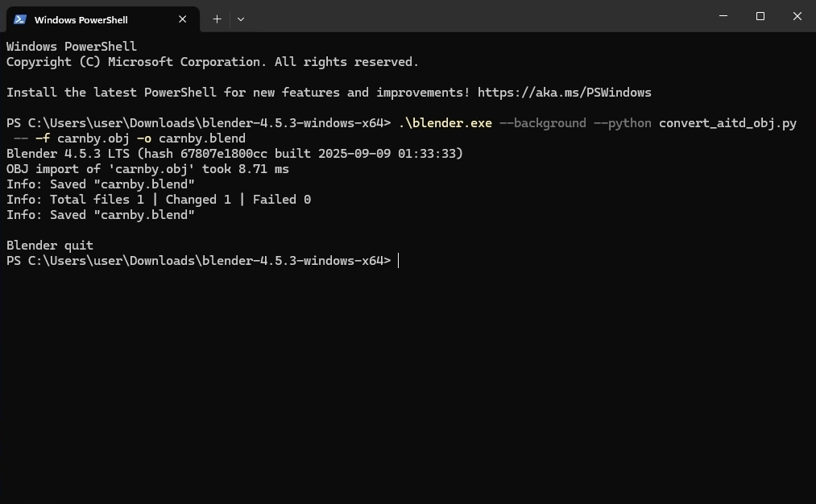Expand the new tab profile dropdown

(241, 19)
